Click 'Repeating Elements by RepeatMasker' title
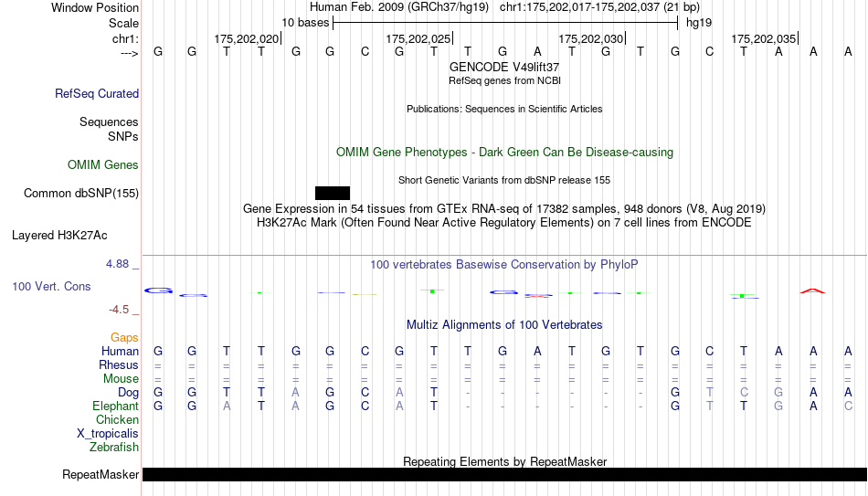Screen dimensions: 868x496 tap(505, 461)
